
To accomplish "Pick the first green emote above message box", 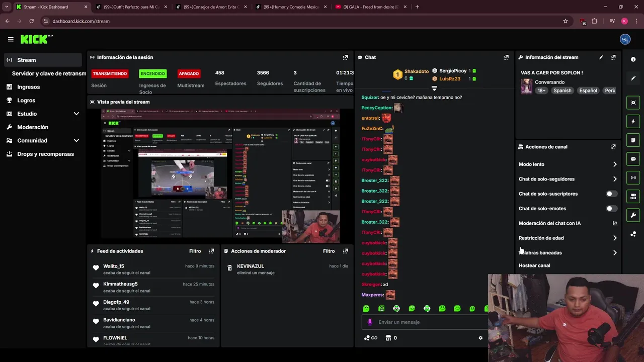I will point(366,308).
